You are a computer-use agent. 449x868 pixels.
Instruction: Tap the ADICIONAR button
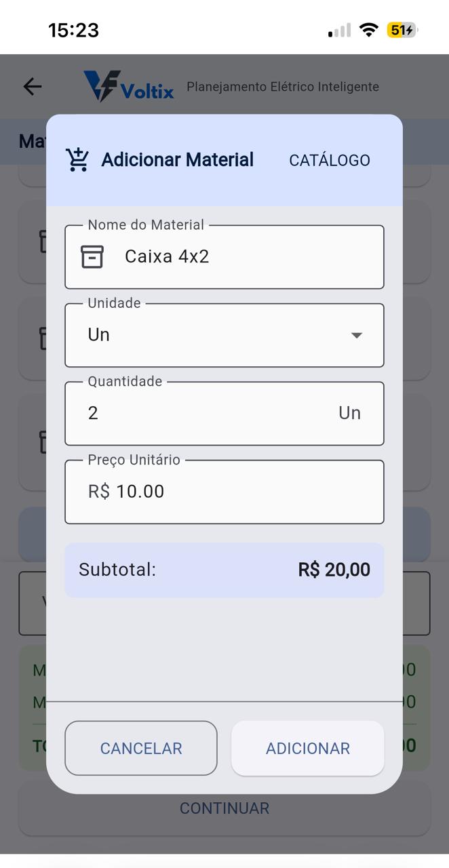pyautogui.click(x=307, y=748)
